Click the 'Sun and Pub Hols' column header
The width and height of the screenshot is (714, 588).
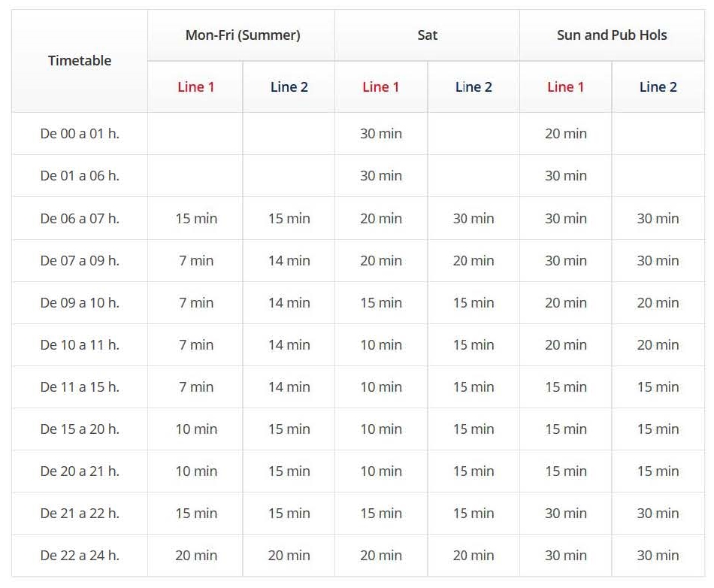611,35
